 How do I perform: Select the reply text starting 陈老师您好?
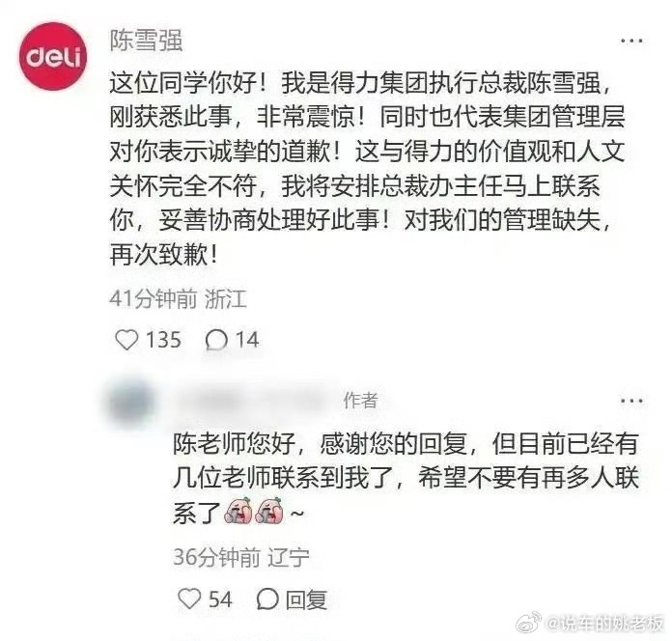(406, 478)
